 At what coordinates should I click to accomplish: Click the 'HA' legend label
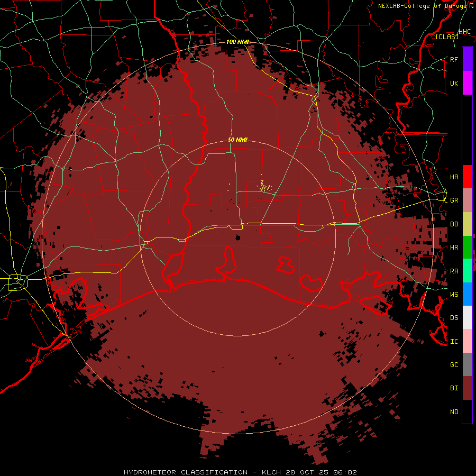[454, 177]
